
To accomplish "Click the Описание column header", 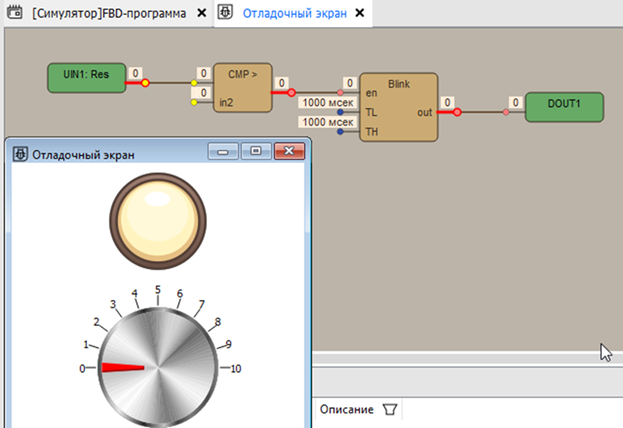I will [x=346, y=409].
